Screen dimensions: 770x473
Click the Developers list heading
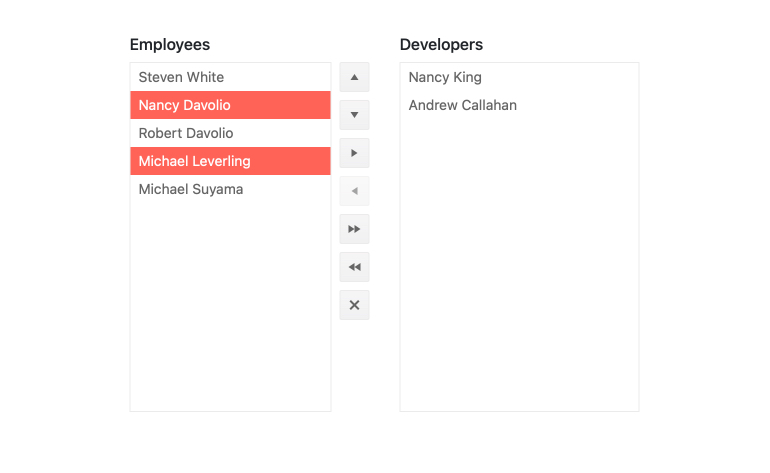coord(441,44)
